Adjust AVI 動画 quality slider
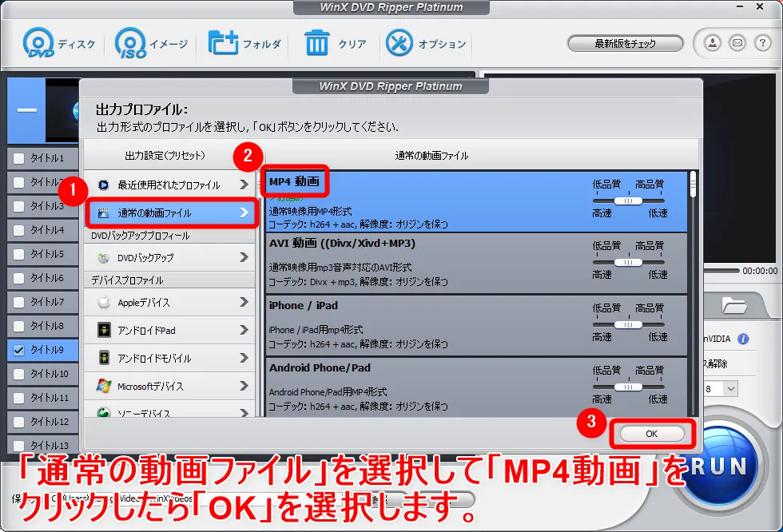 628,262
